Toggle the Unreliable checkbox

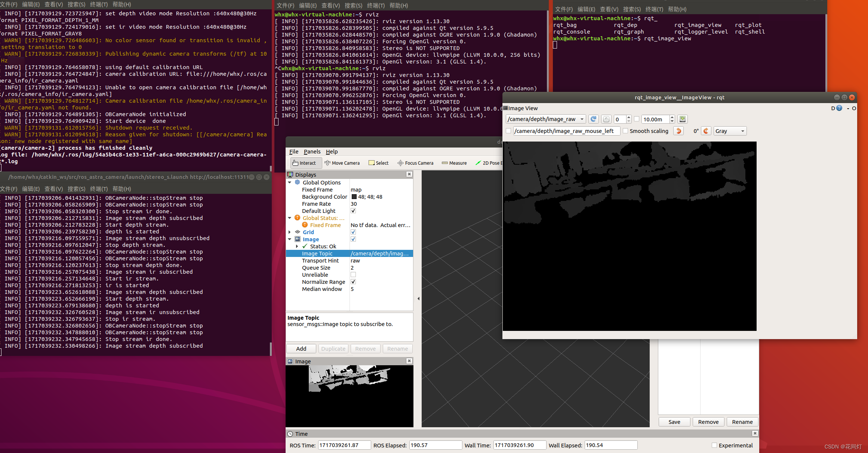click(x=353, y=275)
